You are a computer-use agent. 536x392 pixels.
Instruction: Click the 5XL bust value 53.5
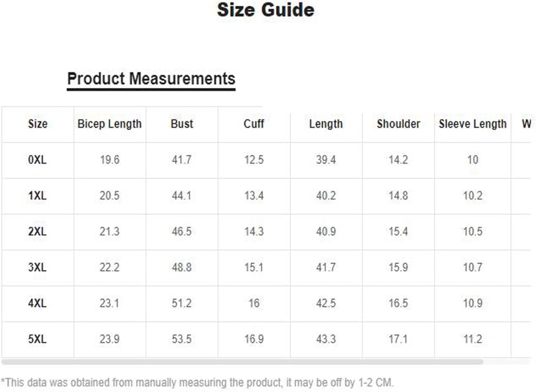tap(182, 339)
